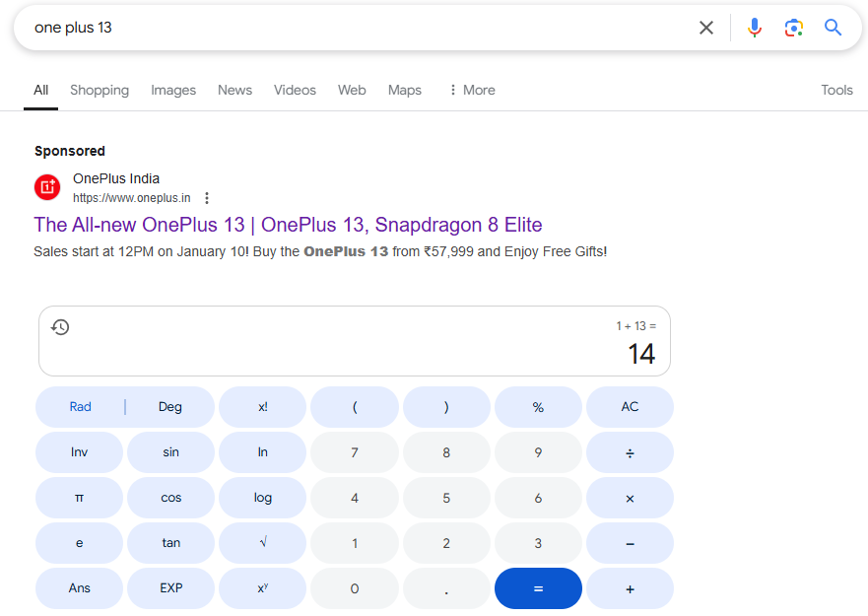This screenshot has height=616, width=868.
Task: Open calculator history via the clock icon
Action: pyautogui.click(x=60, y=326)
